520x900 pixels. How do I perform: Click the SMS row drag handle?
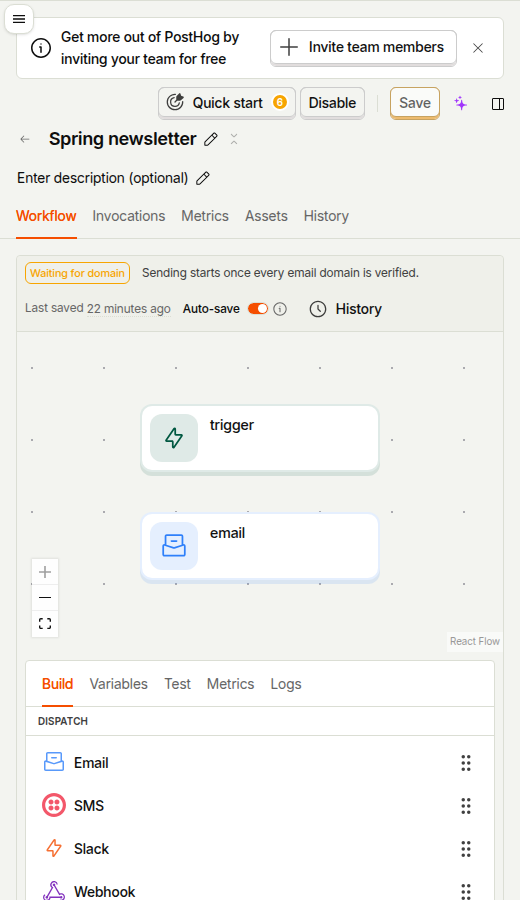click(x=466, y=806)
